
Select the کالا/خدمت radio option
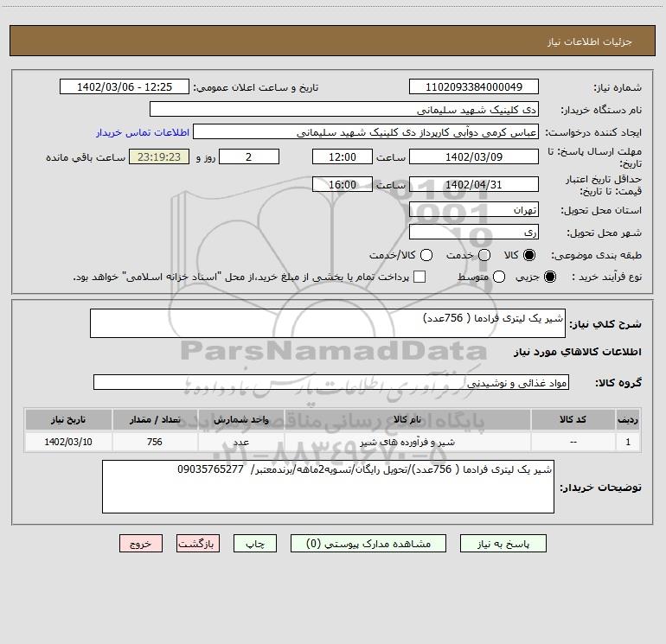pyautogui.click(x=426, y=255)
